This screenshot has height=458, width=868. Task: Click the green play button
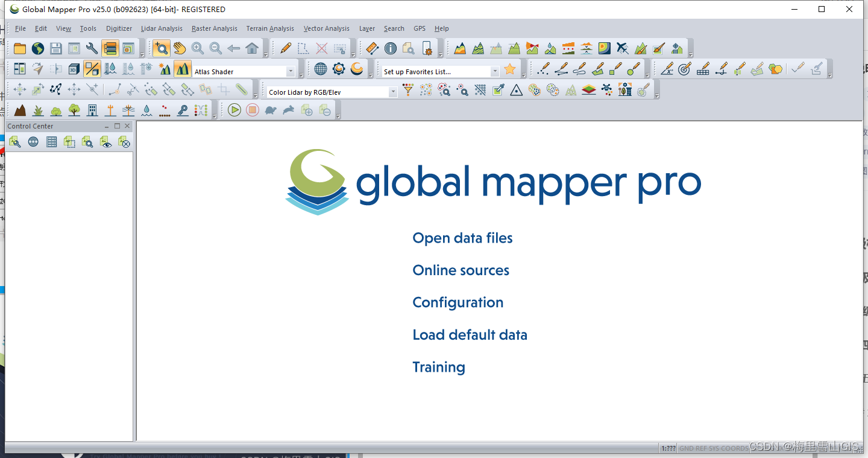[234, 110]
